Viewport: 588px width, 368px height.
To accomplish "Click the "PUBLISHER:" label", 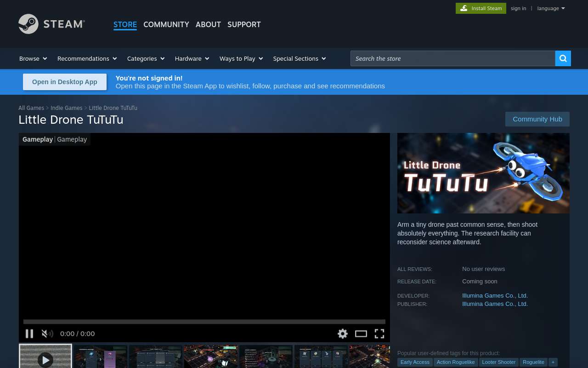I will point(412,304).
